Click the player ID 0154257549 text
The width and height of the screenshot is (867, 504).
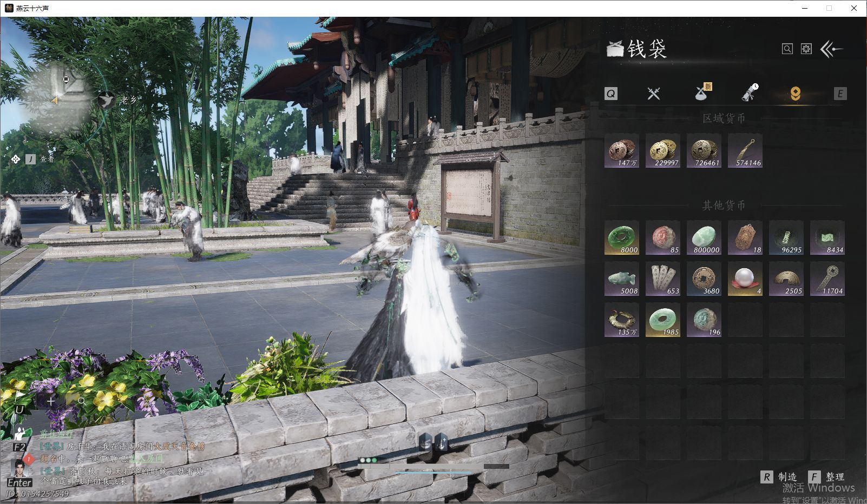38,494
